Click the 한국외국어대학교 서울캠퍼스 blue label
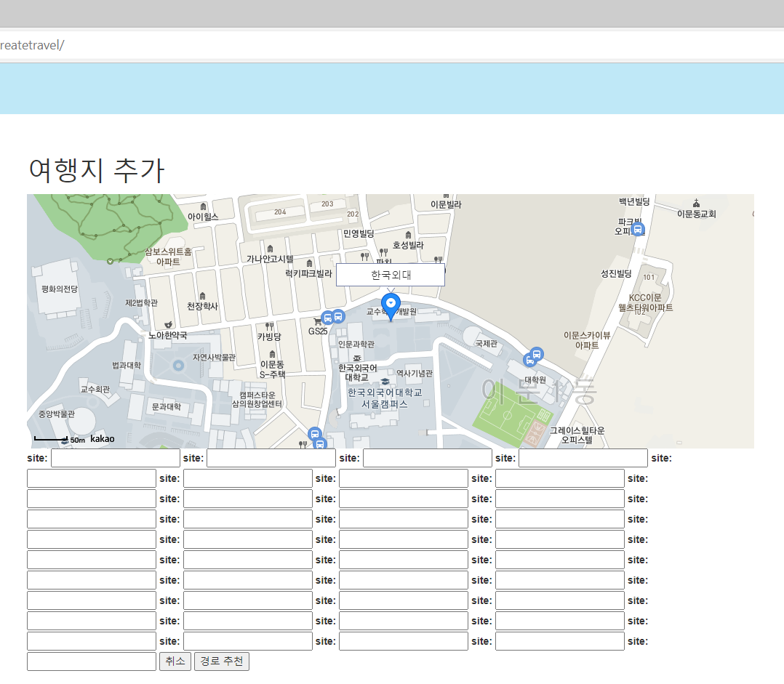This screenshot has height=684, width=784. pos(385,398)
